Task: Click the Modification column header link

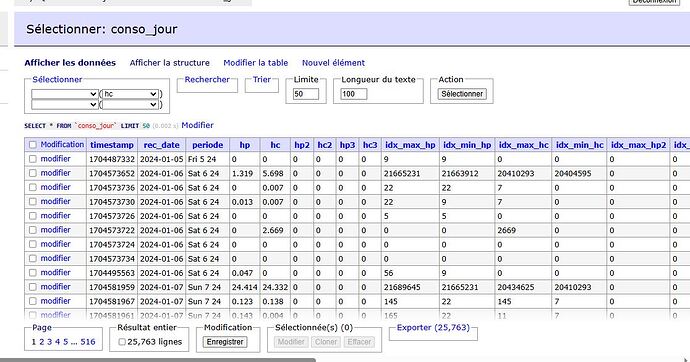Action: pos(62,145)
